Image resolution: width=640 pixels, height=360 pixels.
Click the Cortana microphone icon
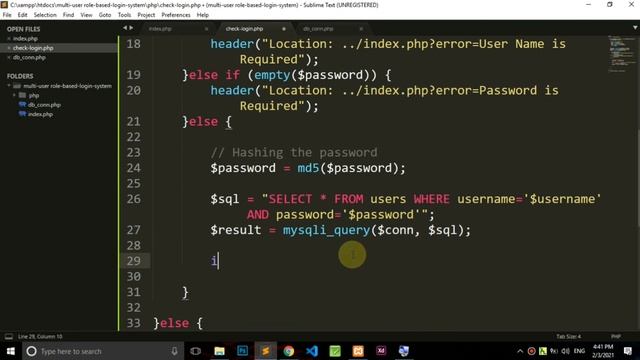coord(174,351)
